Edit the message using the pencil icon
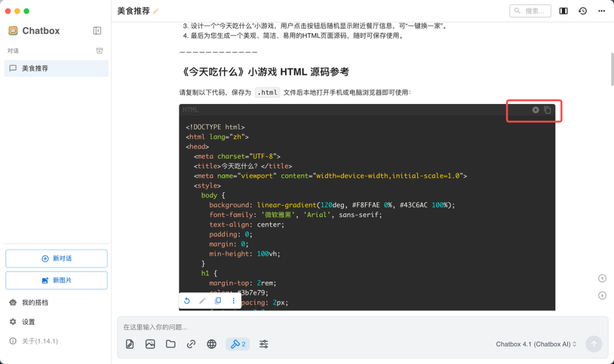Image resolution: width=614 pixels, height=364 pixels. (x=202, y=300)
